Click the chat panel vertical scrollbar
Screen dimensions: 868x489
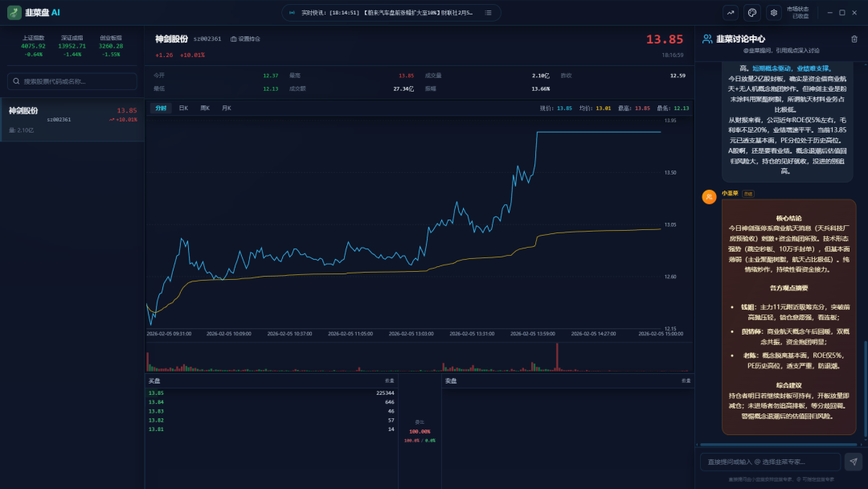click(866, 386)
